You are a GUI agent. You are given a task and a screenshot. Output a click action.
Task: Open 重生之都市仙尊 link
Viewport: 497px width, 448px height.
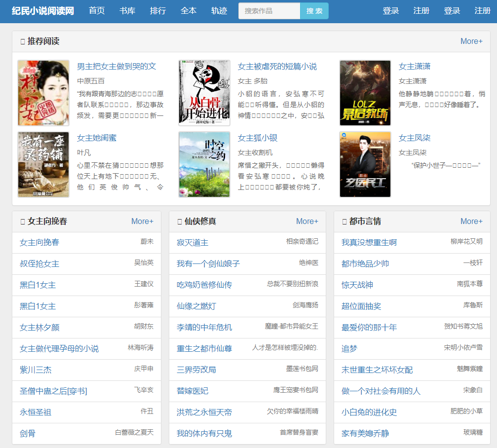pyautogui.click(x=204, y=348)
